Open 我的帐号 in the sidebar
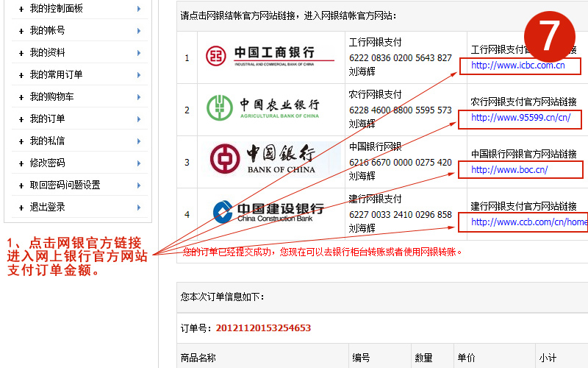588x368 pixels. [47, 30]
